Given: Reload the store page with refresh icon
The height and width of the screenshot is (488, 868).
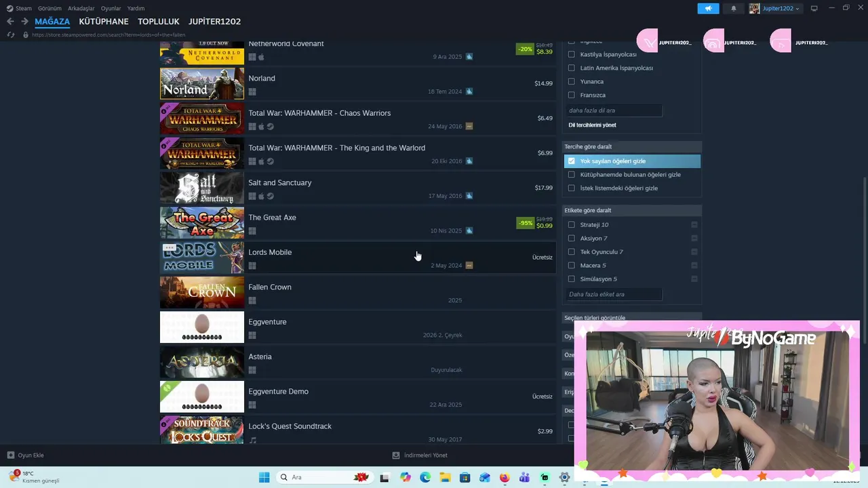Looking at the screenshot, I should click(x=11, y=35).
